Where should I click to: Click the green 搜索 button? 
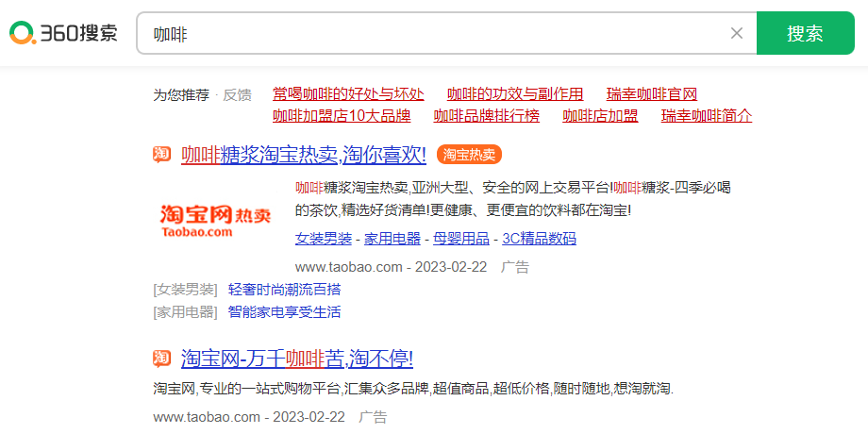click(805, 33)
